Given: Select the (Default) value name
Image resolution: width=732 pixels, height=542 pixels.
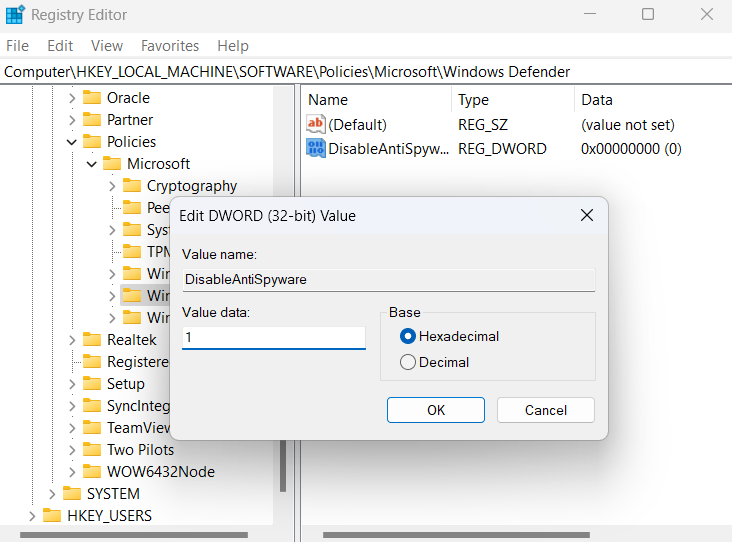Looking at the screenshot, I should [x=358, y=125].
